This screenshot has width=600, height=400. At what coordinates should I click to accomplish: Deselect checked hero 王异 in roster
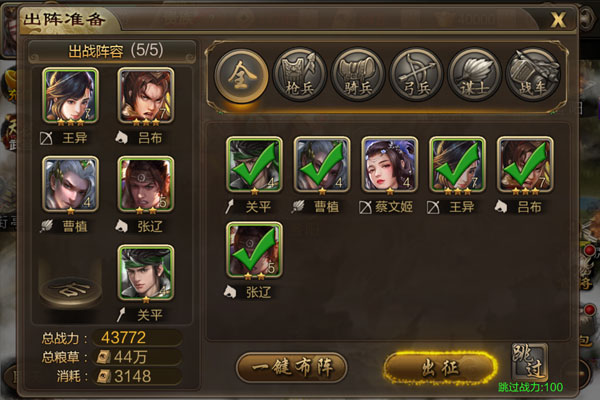pyautogui.click(x=457, y=165)
